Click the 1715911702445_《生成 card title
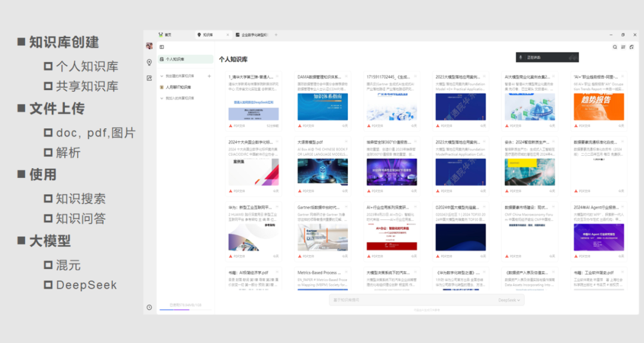Screen dimensions: 644x343 (388, 77)
